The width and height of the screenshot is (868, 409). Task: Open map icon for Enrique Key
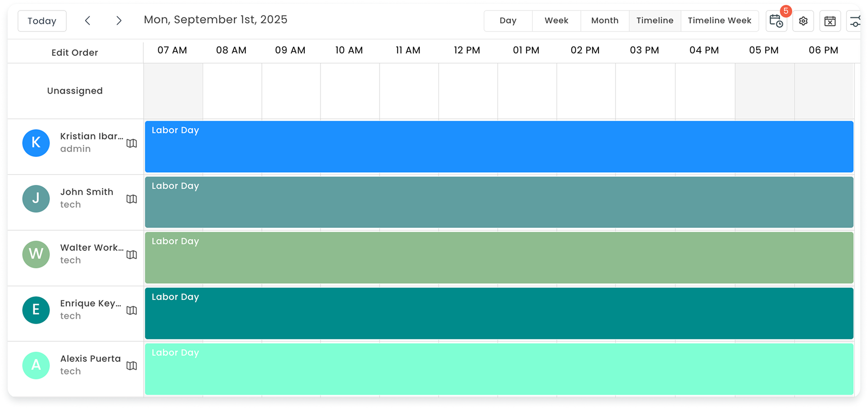132,310
